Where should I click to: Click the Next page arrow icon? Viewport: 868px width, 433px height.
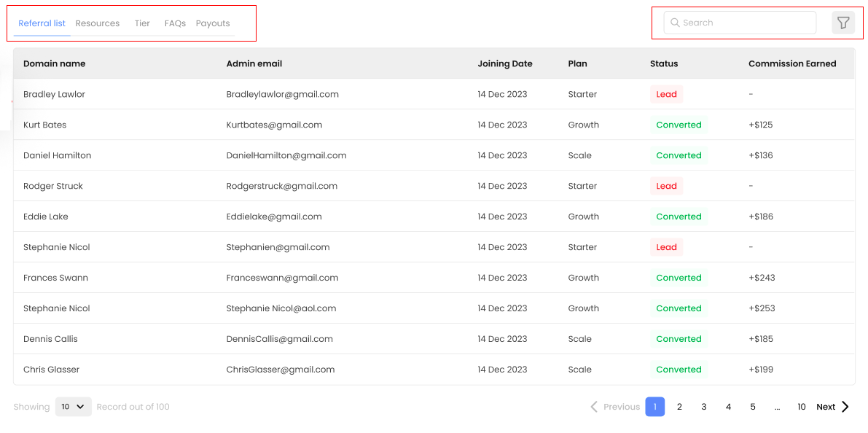(x=845, y=407)
